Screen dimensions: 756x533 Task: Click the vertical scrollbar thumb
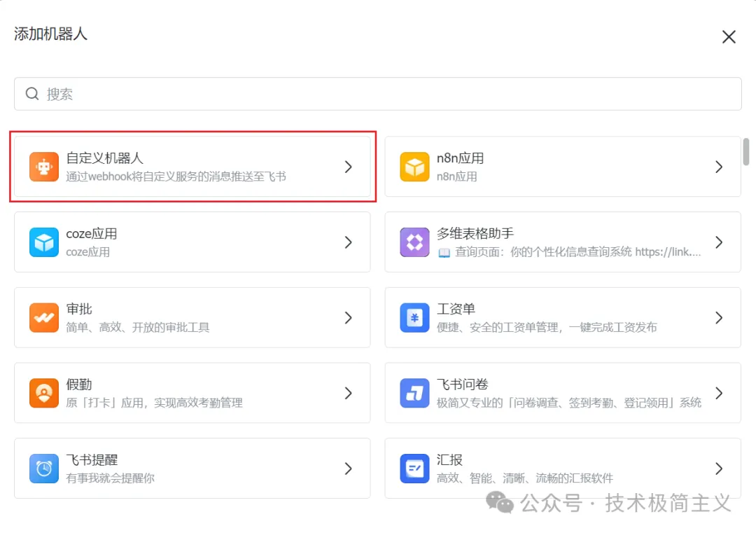[x=746, y=151]
